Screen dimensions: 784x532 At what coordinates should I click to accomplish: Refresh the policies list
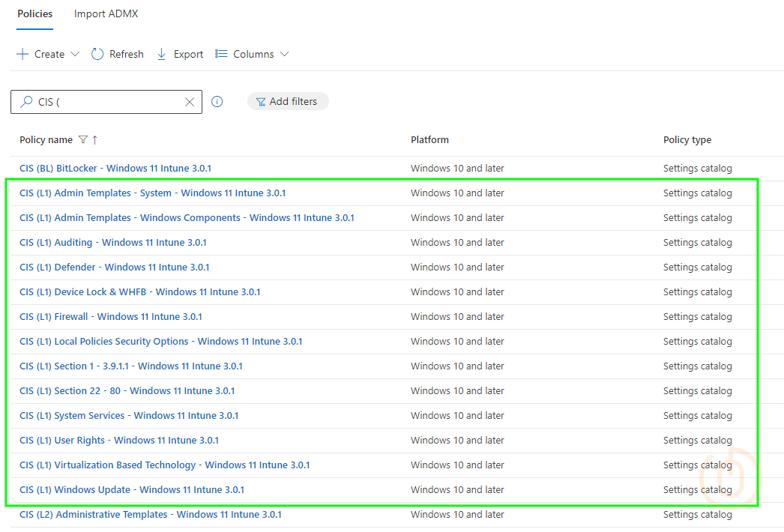118,54
